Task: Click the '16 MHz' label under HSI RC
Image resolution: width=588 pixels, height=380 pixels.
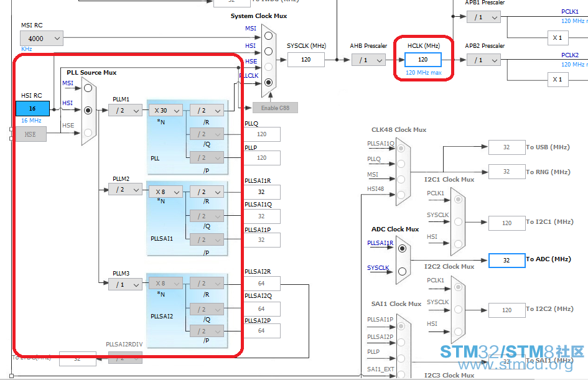Action: point(31,120)
